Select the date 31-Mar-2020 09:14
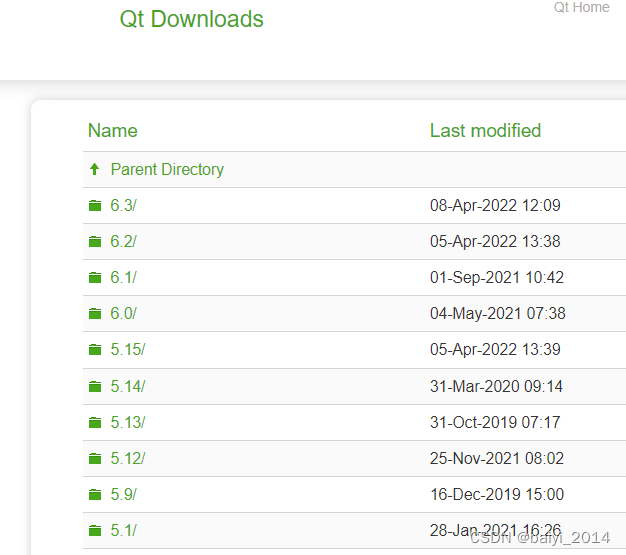Viewport: 626px width, 555px height. (496, 387)
